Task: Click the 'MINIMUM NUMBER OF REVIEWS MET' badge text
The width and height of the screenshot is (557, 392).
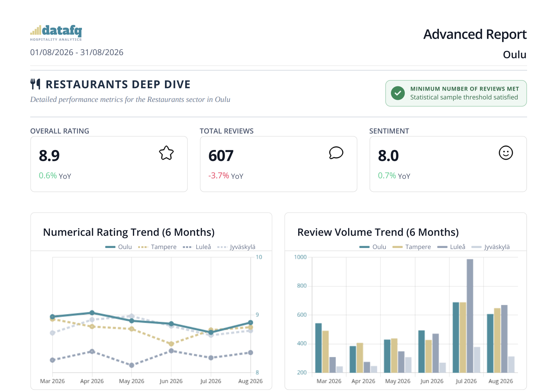Action: point(465,89)
